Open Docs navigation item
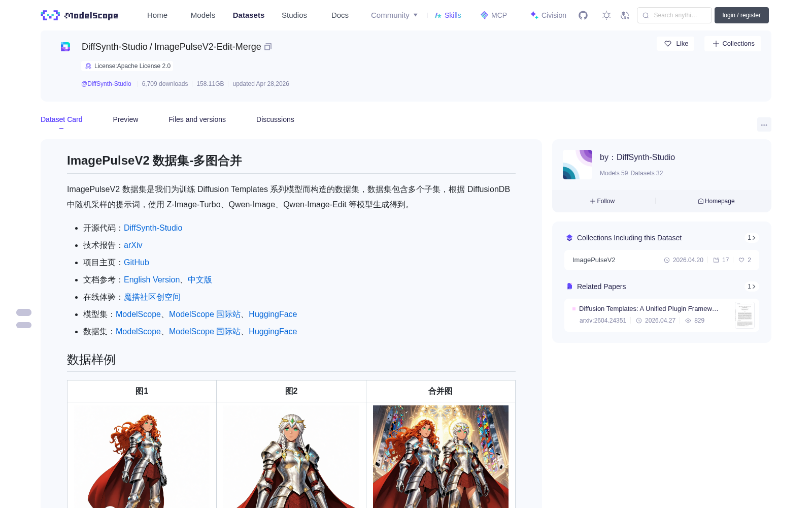The height and width of the screenshot is (508, 812). [340, 15]
